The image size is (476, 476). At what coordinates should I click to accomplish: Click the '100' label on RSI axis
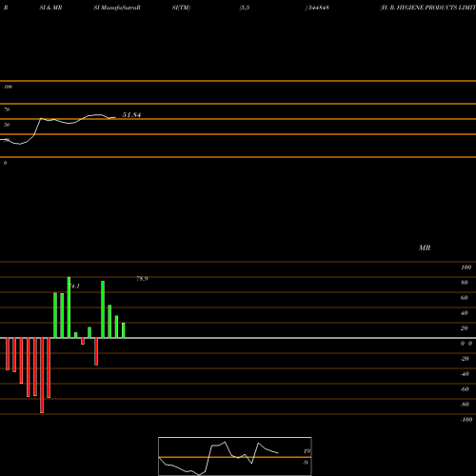click(8, 87)
